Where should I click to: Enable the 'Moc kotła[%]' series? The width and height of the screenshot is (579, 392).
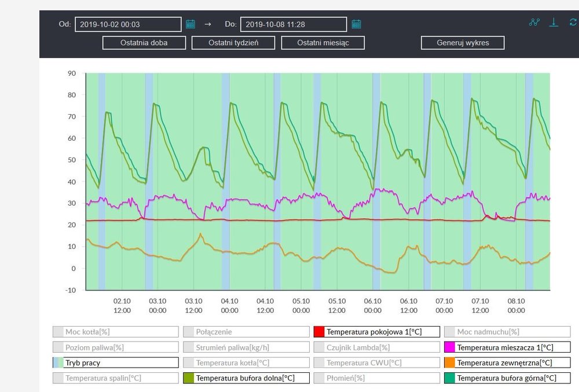(x=115, y=332)
